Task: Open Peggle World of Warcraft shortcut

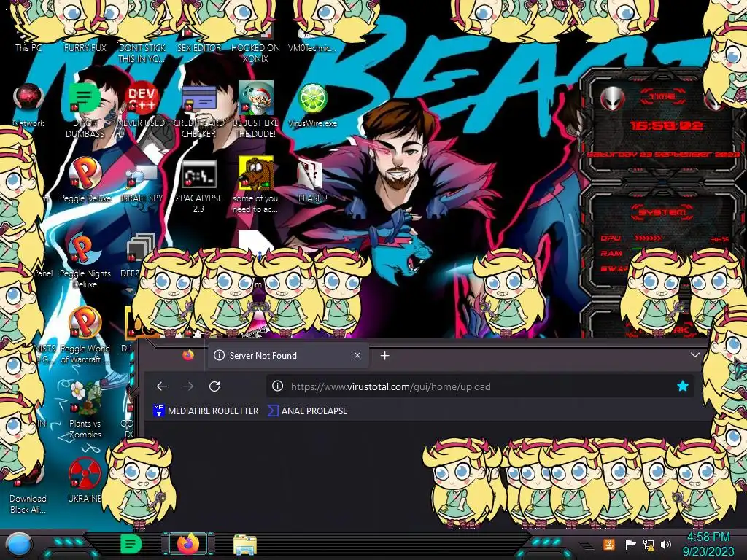Action: point(85,336)
